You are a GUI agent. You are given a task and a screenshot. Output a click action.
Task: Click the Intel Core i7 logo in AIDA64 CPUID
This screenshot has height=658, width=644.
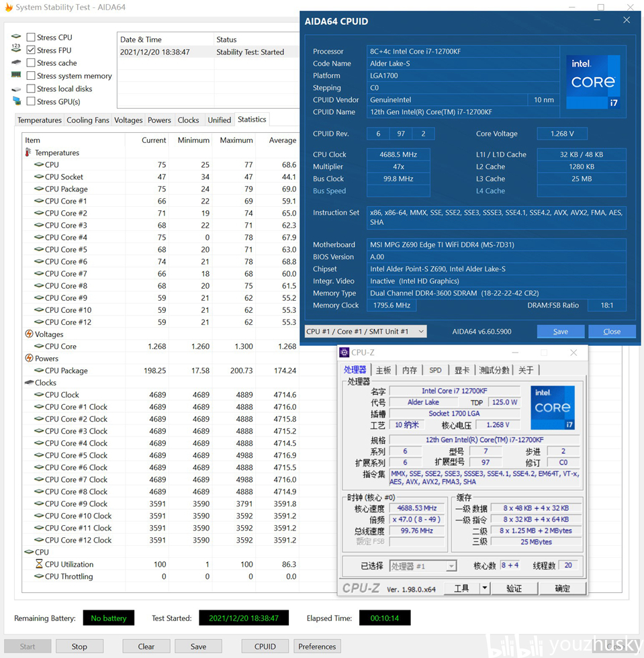tap(593, 81)
